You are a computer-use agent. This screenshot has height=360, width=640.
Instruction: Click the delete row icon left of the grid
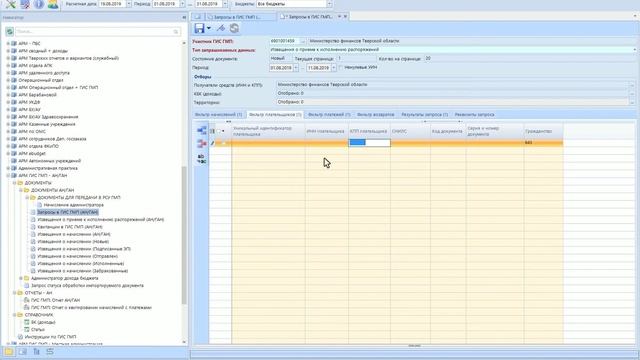(202, 144)
